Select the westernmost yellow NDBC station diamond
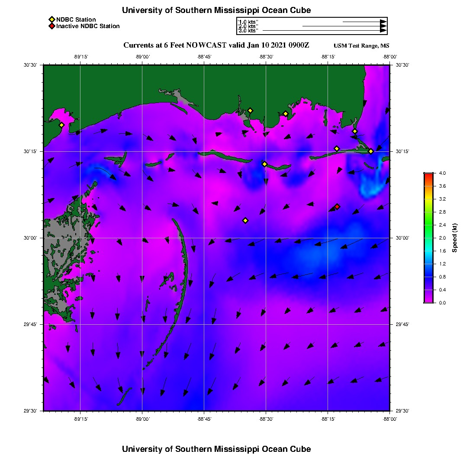Image resolution: width=476 pixels, height=454 pixels. [61, 125]
